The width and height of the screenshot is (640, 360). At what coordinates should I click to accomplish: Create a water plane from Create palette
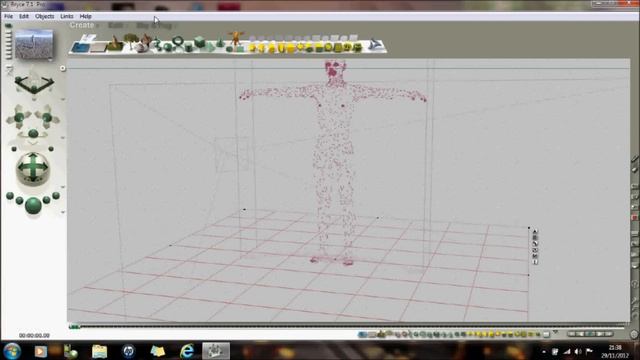tap(80, 47)
